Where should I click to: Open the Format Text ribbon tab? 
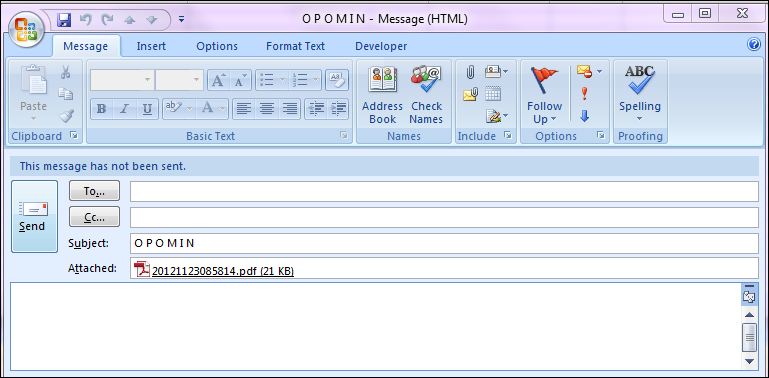pyautogui.click(x=295, y=46)
